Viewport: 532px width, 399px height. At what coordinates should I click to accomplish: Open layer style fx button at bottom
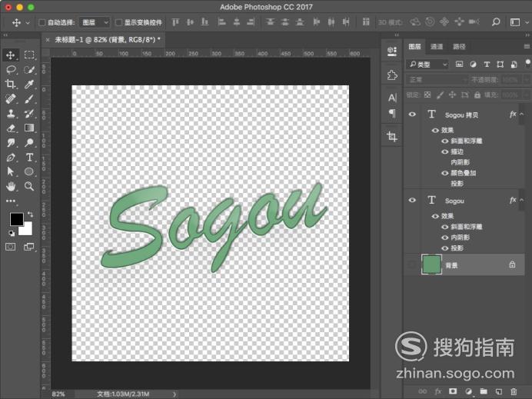tap(438, 391)
